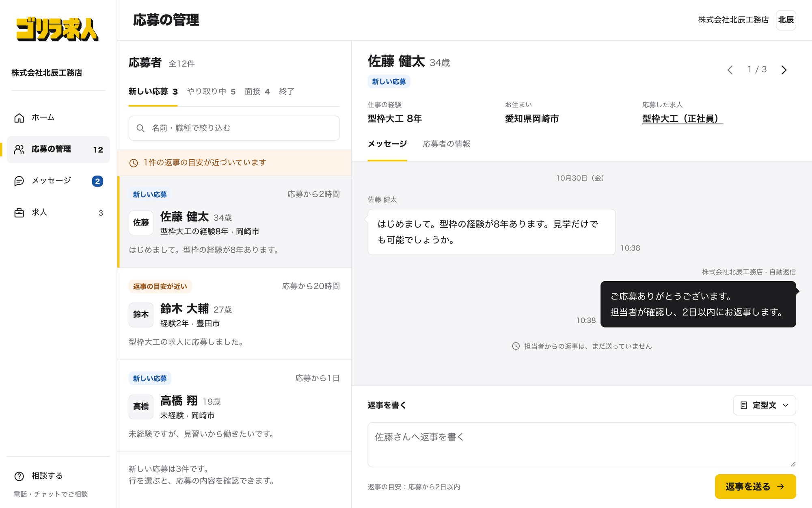Click 株式会社北辰工務店 in the top-right header

733,20
